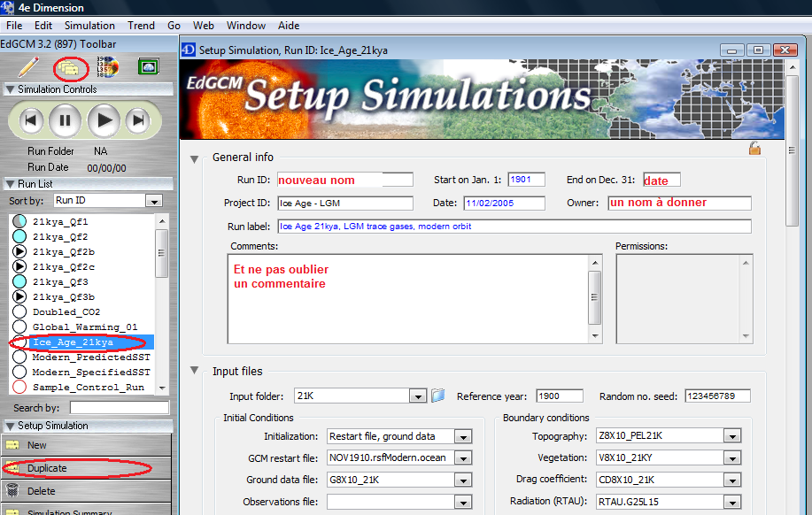Click the trash icon next to Delete
812x515 pixels.
click(x=12, y=491)
